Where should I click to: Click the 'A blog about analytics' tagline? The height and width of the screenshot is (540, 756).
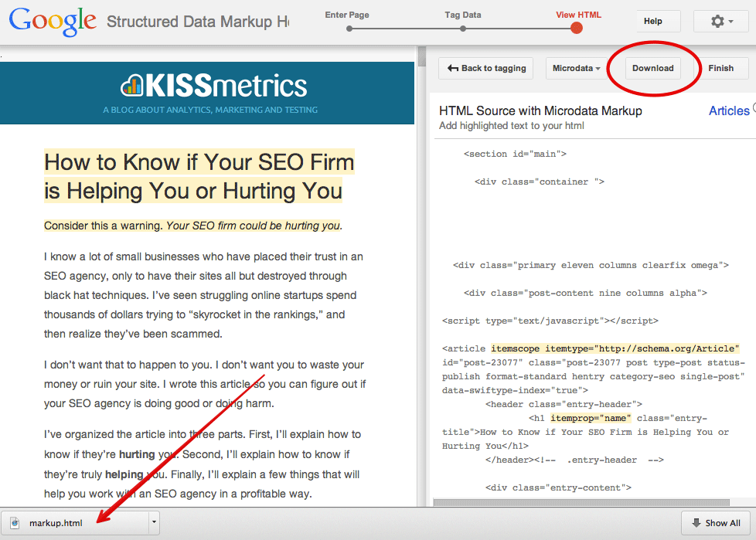(x=210, y=110)
